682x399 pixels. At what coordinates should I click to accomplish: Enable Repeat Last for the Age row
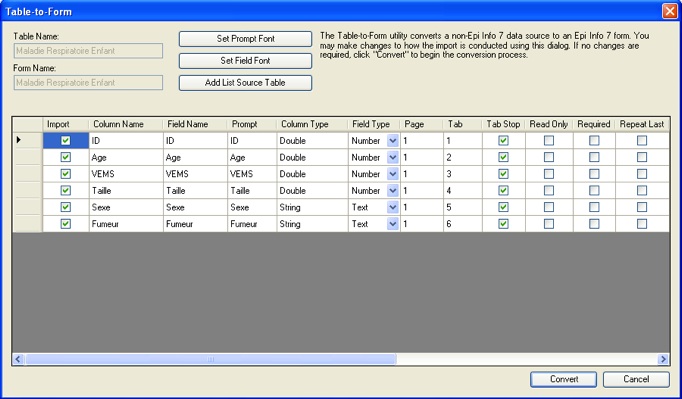coord(642,157)
